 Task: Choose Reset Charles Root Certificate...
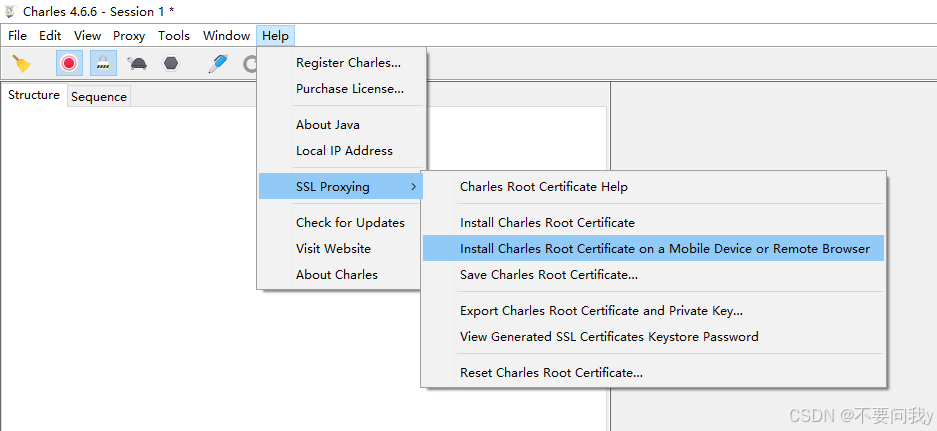pyautogui.click(x=653, y=373)
